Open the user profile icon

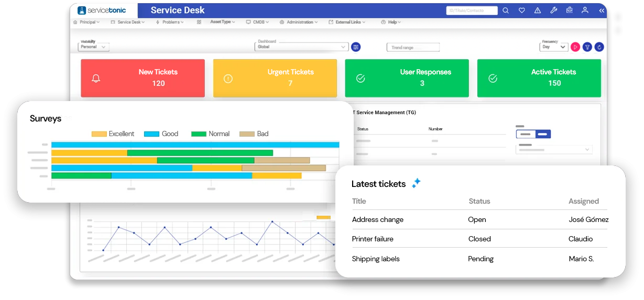click(x=585, y=10)
